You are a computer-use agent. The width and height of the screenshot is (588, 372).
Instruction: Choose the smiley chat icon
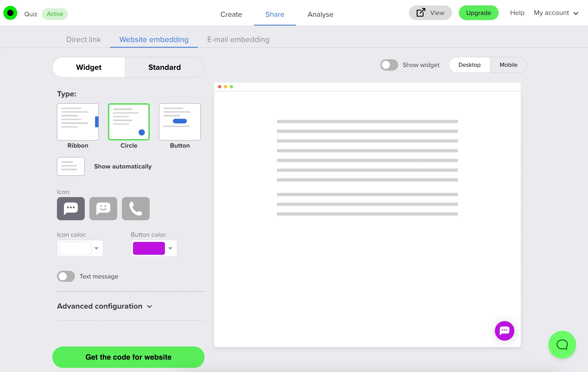pos(103,209)
